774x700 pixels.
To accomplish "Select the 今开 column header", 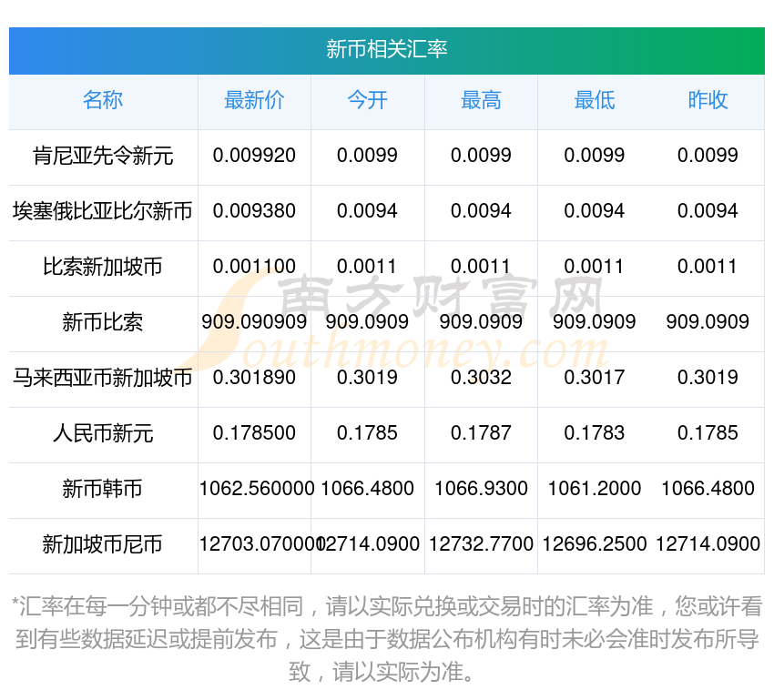I will [367, 100].
